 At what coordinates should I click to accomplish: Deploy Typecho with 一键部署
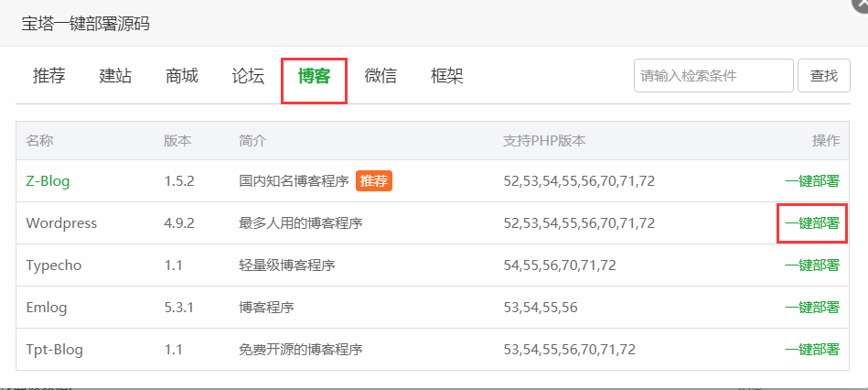812,265
